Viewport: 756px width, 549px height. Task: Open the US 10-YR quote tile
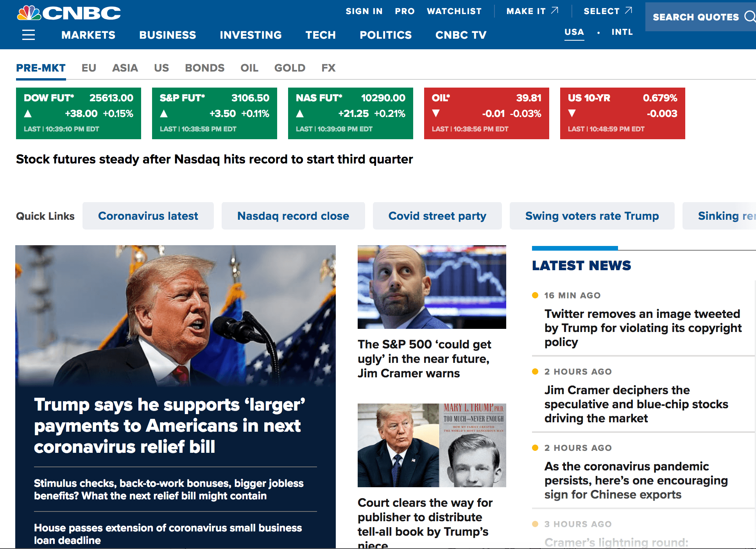point(623,113)
